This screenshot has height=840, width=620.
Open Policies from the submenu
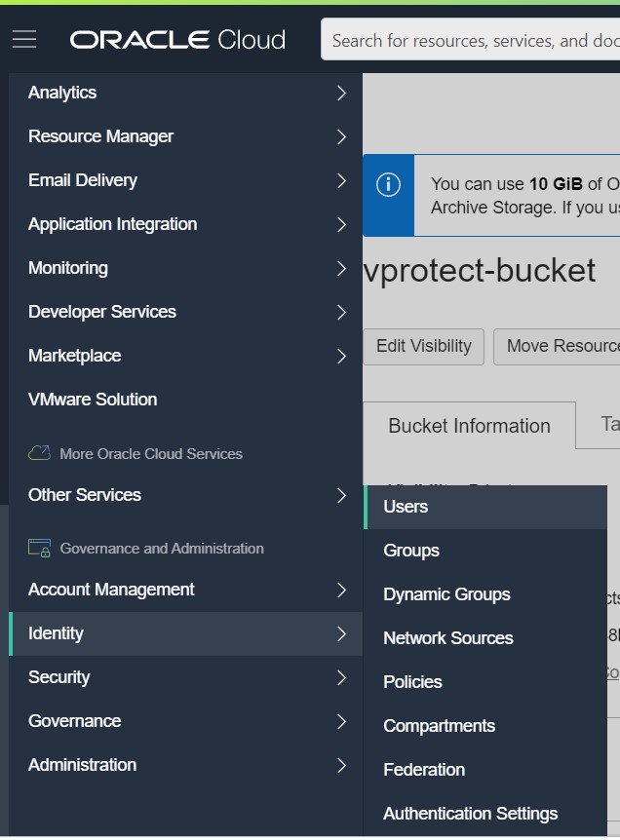click(412, 682)
